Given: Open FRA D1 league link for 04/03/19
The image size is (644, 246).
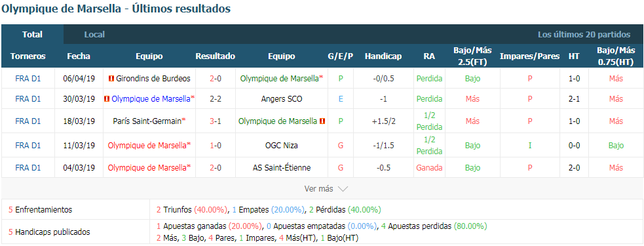Looking at the screenshot, I should coord(28,167).
